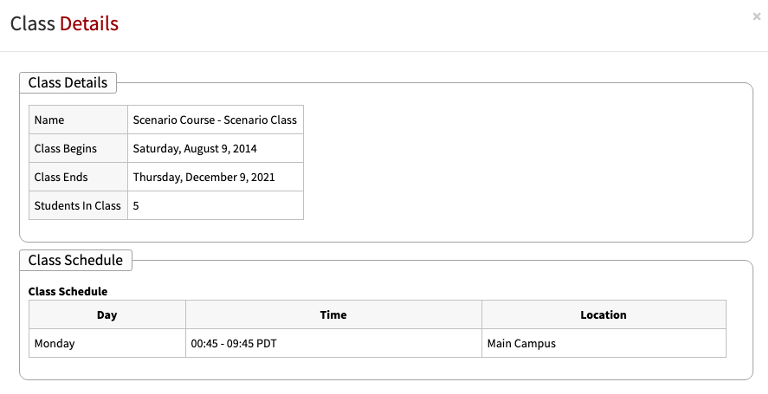Click the bold Class Schedule table caption
The image size is (768, 394).
coord(68,292)
